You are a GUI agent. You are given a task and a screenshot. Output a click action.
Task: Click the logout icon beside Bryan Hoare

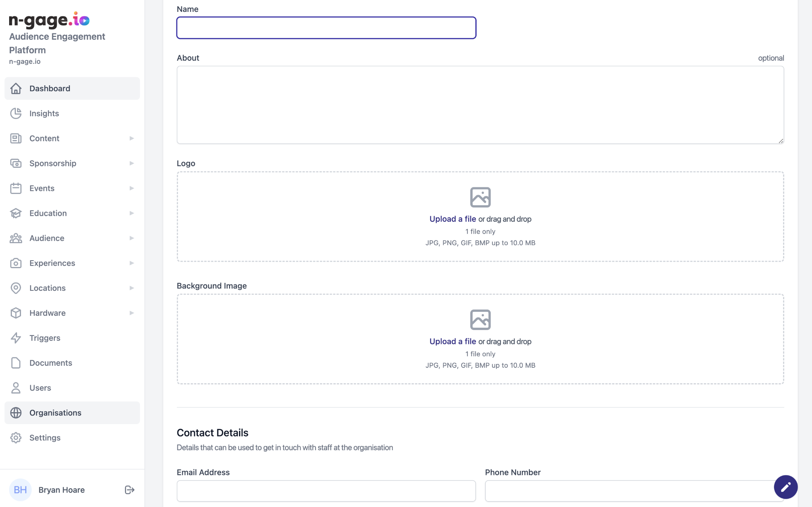pos(130,490)
